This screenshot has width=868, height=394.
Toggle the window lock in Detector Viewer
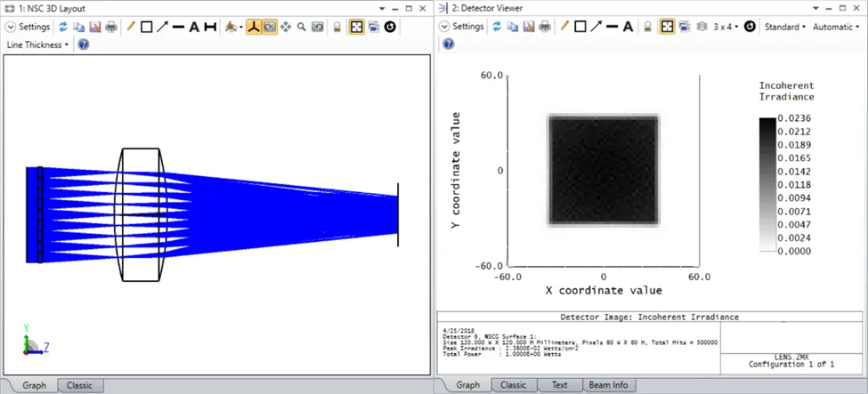[x=648, y=27]
